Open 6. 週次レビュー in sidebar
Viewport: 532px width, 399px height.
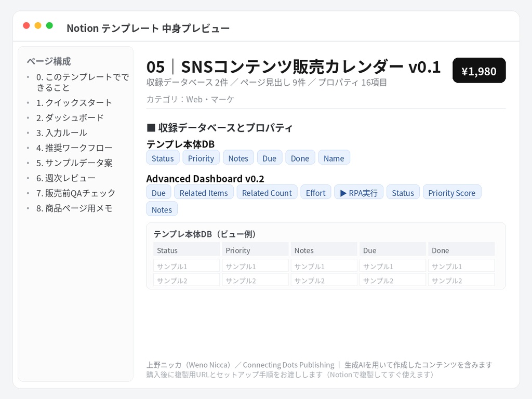(66, 178)
